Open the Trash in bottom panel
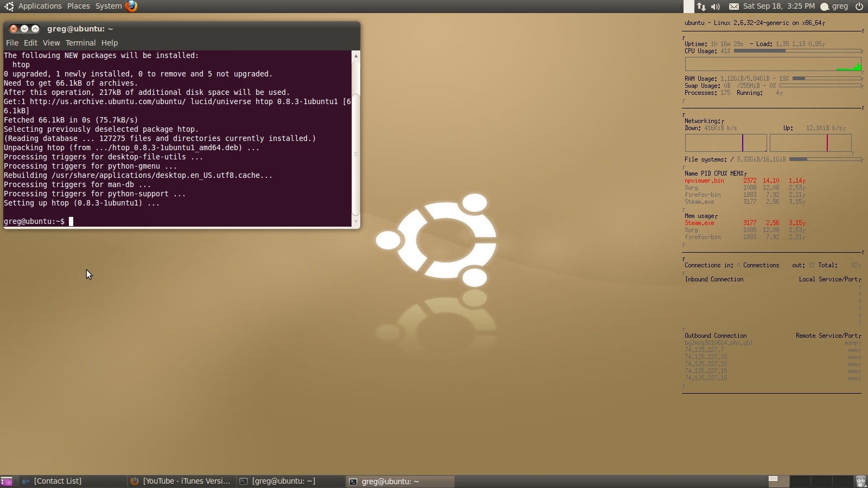This screenshot has height=488, width=868. [861, 481]
